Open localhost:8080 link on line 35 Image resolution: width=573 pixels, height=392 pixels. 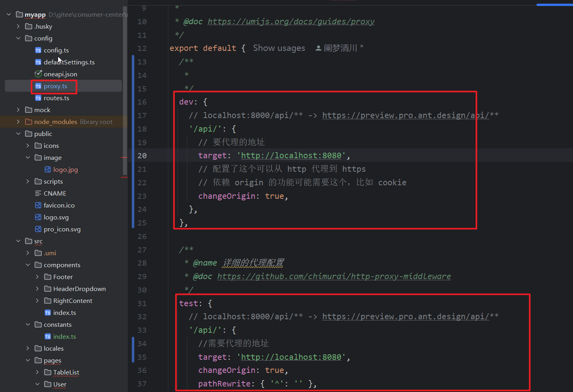(291, 357)
